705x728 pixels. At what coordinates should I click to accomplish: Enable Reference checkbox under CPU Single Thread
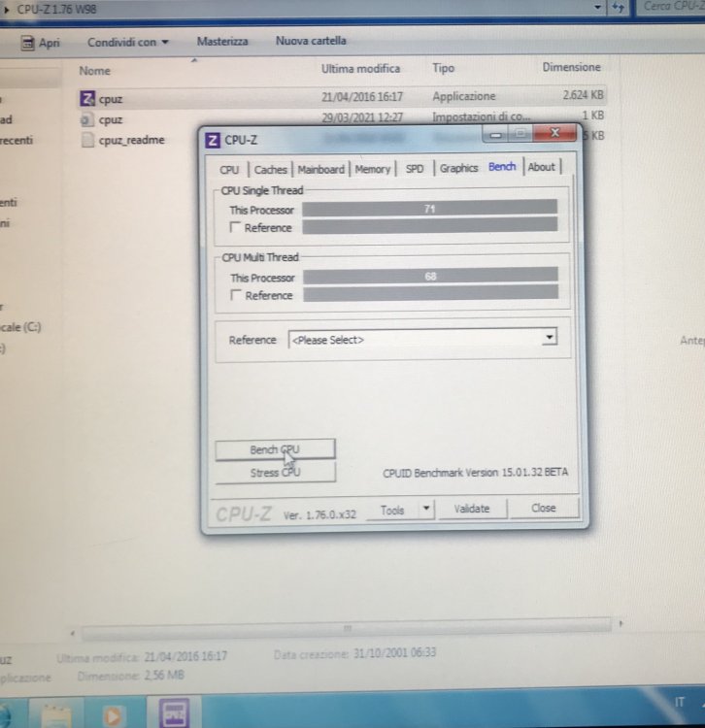click(x=235, y=227)
